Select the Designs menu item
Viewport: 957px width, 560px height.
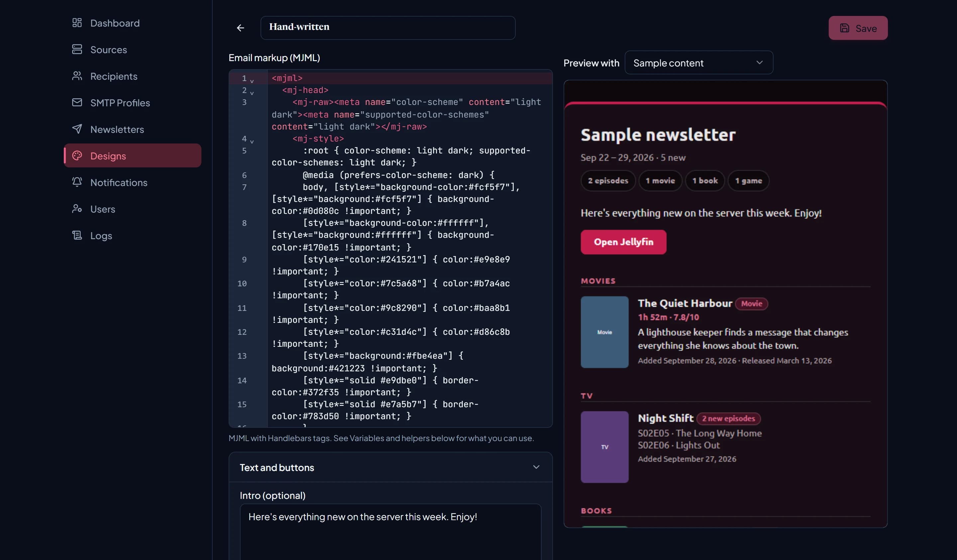[x=133, y=156]
